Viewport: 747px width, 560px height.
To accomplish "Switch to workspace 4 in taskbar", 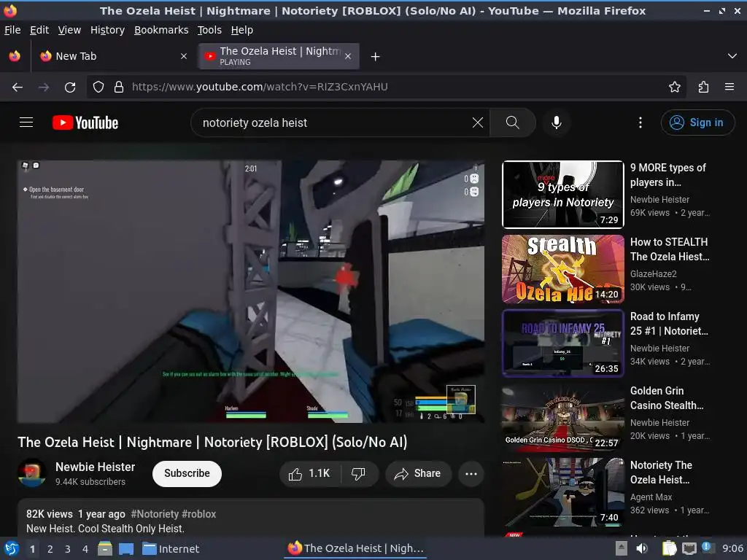I will pyautogui.click(x=85, y=548).
